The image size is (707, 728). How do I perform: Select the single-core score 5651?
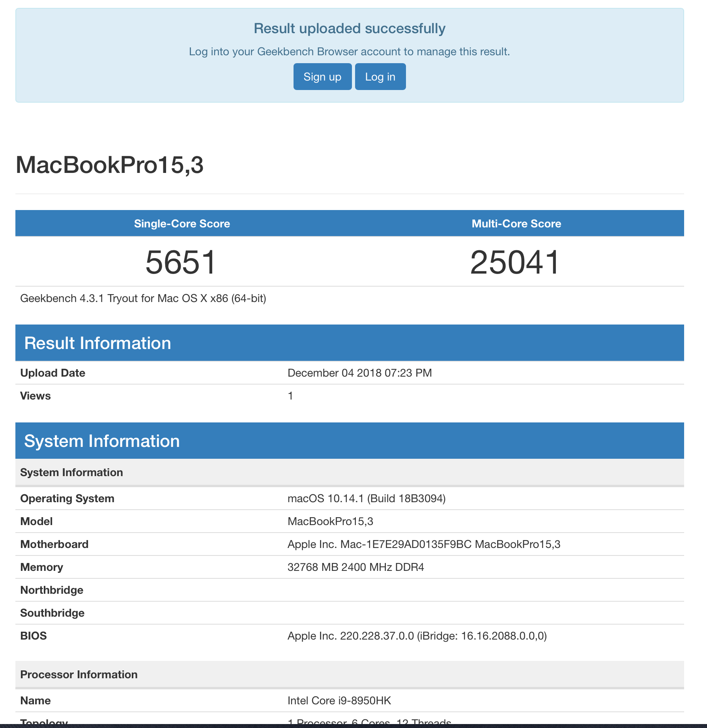coord(181,262)
